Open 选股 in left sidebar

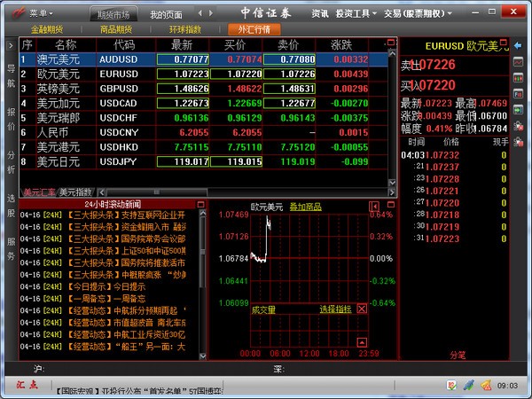click(x=11, y=206)
